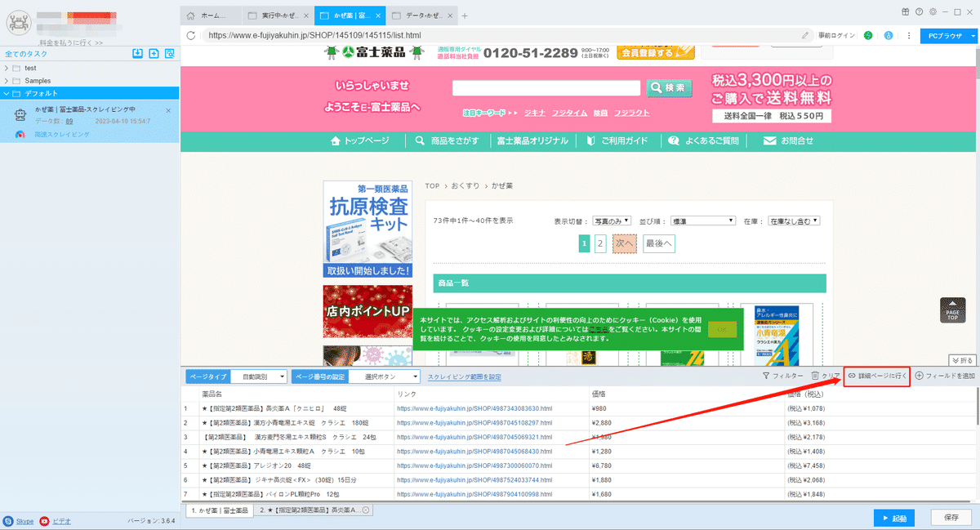Click 抗原検査キット banner image
The height and width of the screenshot is (530, 980).
tap(367, 229)
